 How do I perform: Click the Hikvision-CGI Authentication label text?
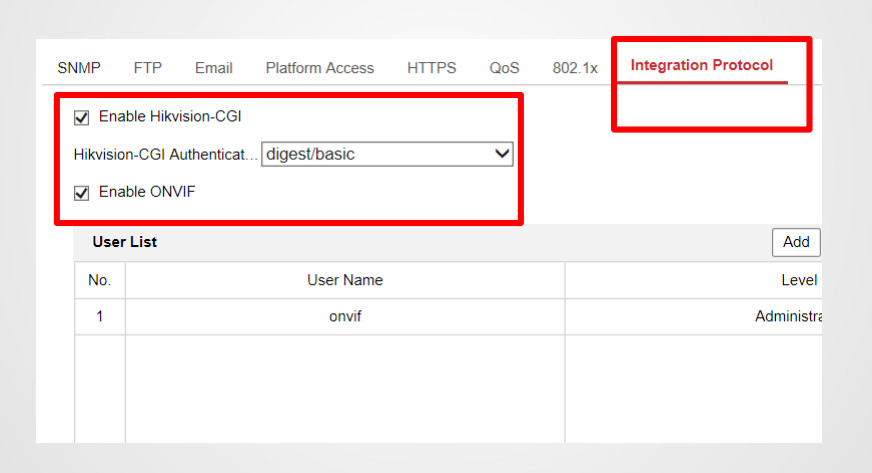(x=165, y=155)
